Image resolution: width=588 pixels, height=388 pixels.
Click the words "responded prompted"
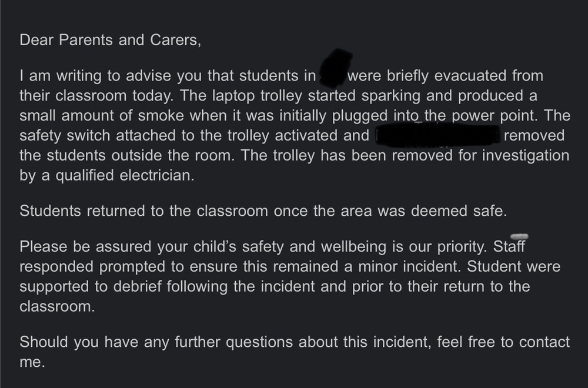(x=92, y=267)
